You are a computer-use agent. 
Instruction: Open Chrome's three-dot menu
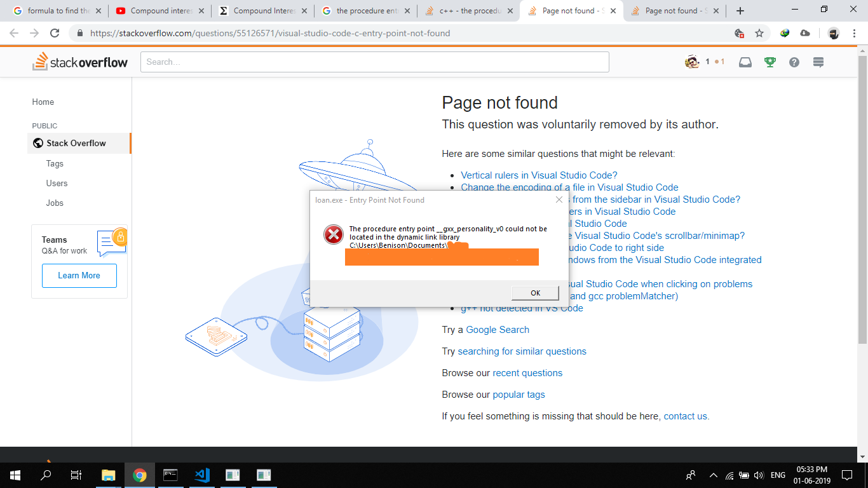[x=853, y=34]
